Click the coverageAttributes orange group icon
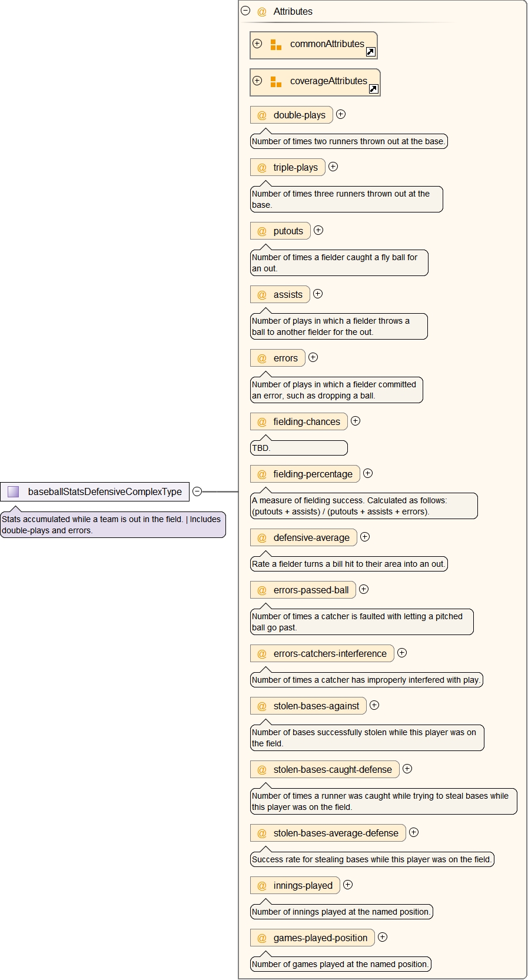528x980 pixels. point(275,82)
